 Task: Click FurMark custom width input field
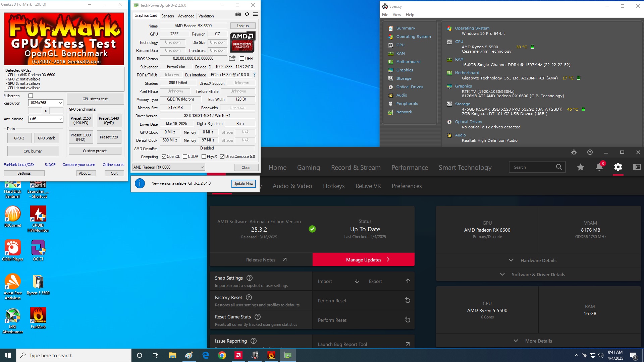click(x=35, y=111)
